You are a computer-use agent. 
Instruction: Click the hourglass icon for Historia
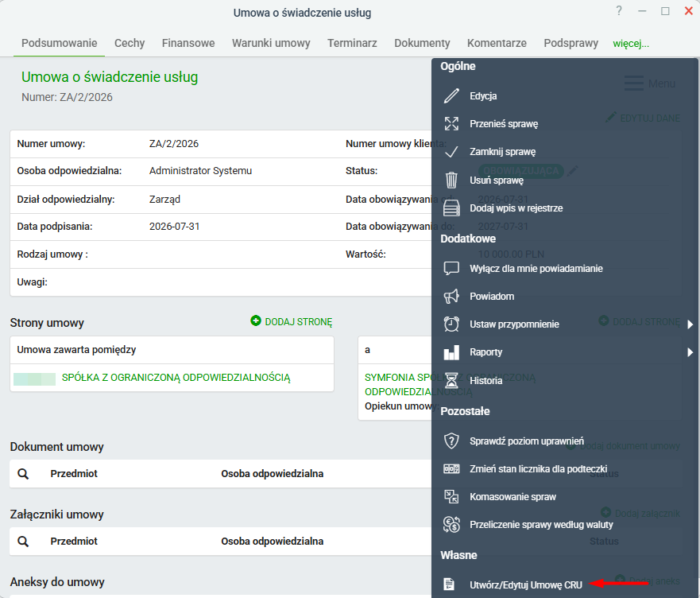click(x=451, y=380)
